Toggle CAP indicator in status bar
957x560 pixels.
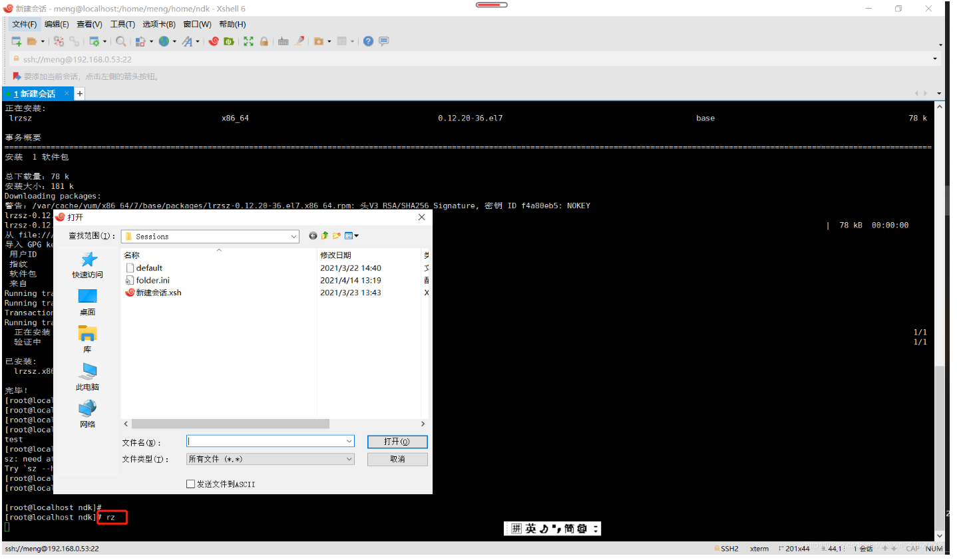[912, 548]
